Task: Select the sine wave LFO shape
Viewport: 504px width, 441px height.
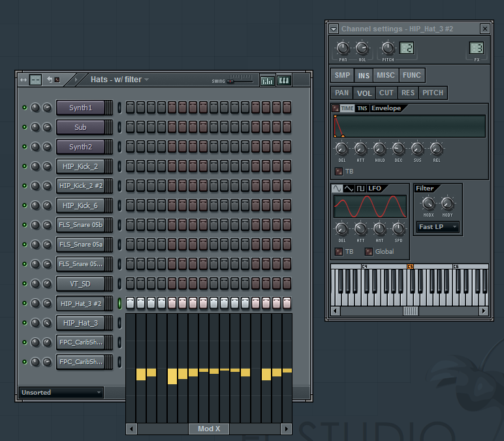Action: pos(337,189)
